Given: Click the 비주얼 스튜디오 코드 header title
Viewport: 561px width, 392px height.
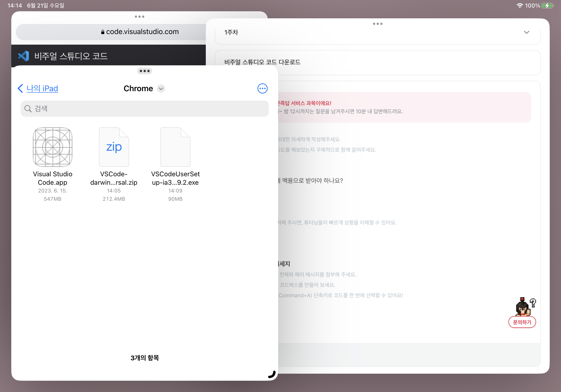Looking at the screenshot, I should pos(71,56).
